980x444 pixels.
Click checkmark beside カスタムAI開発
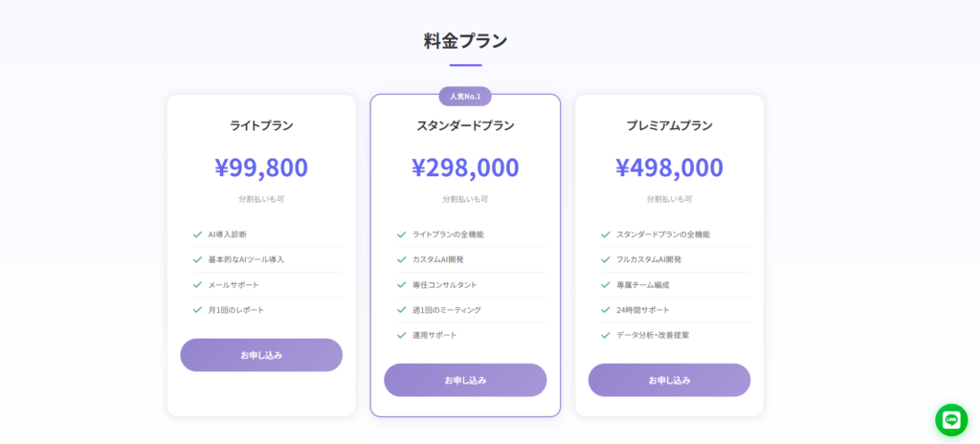(x=402, y=259)
